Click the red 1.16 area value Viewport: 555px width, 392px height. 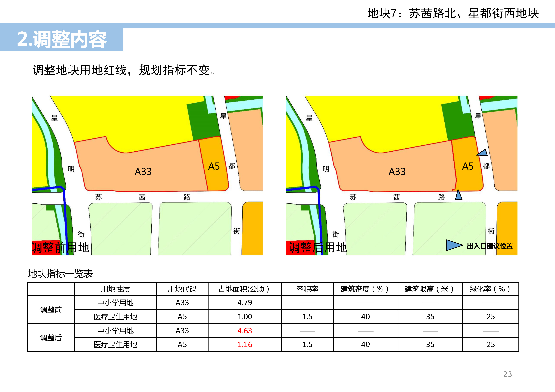(x=244, y=344)
